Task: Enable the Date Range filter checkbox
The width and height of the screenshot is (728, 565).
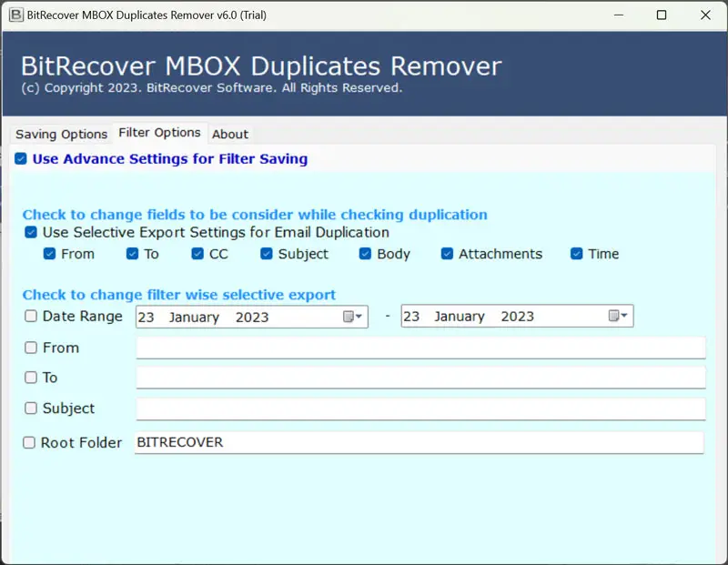Action: 31,316
